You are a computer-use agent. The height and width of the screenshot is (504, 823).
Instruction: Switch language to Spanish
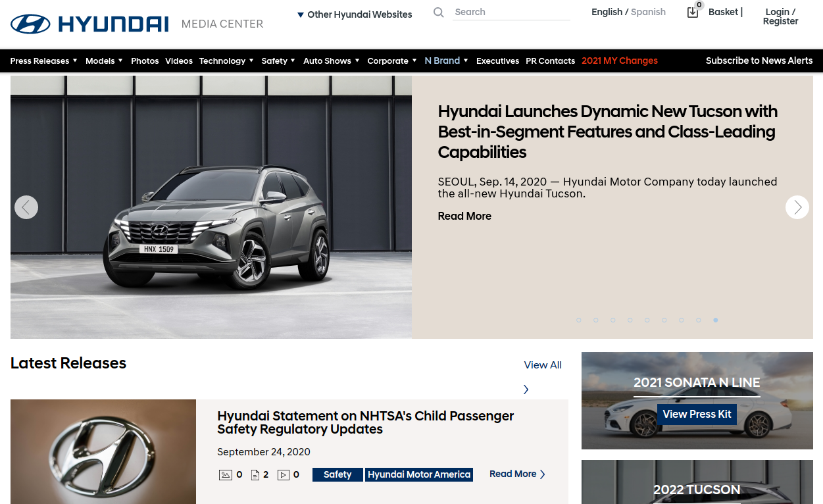pos(648,12)
